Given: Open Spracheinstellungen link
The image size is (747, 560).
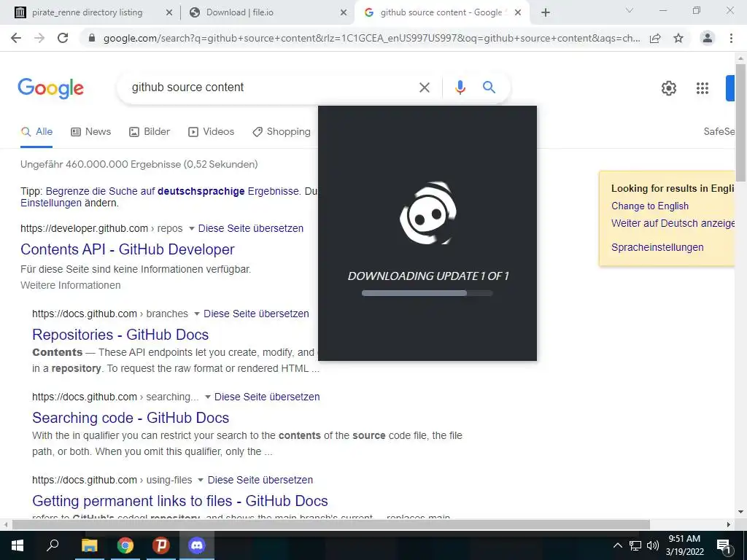Looking at the screenshot, I should pos(657,247).
